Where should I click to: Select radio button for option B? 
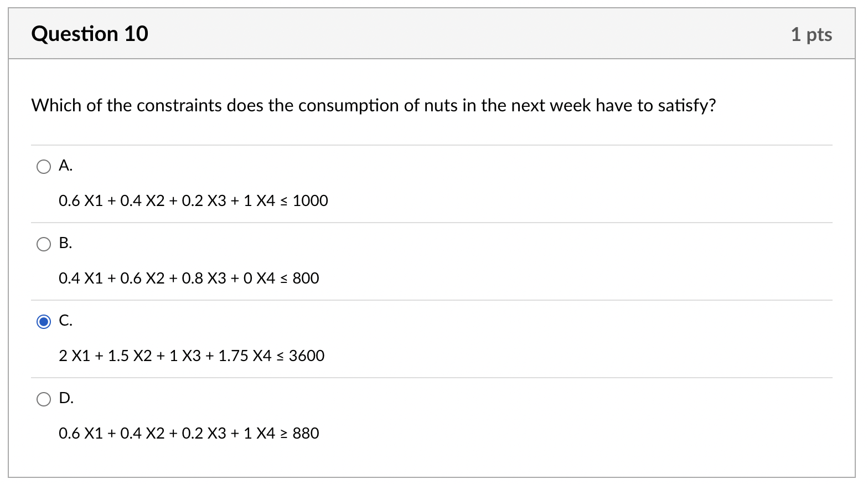tap(44, 244)
